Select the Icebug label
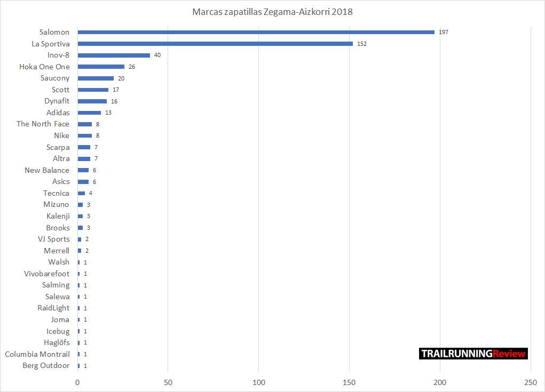This screenshot has width=545, height=392. [x=58, y=331]
